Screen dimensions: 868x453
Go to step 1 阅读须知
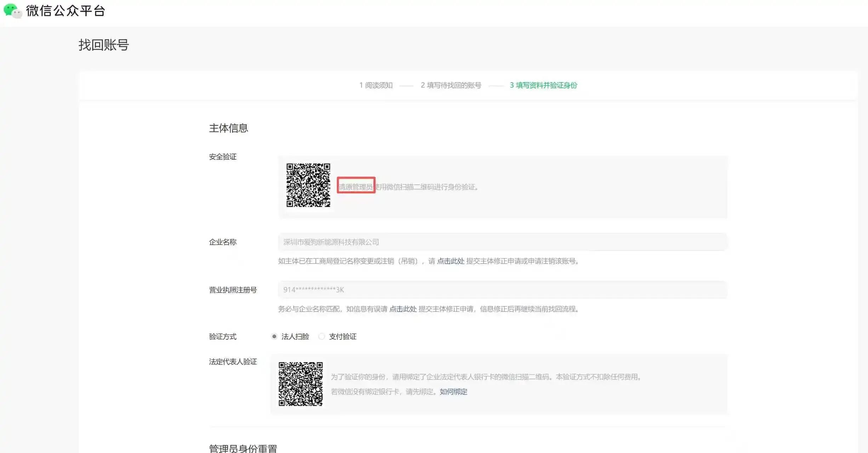(376, 85)
